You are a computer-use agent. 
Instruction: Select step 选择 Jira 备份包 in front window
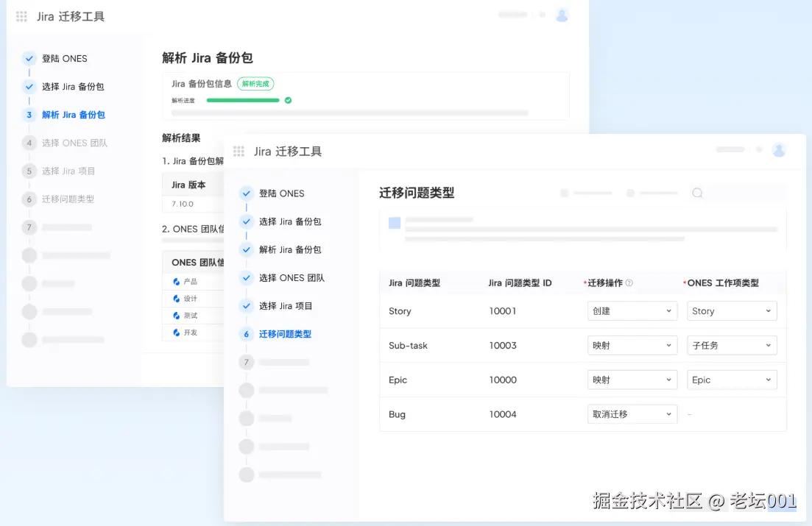tap(290, 221)
